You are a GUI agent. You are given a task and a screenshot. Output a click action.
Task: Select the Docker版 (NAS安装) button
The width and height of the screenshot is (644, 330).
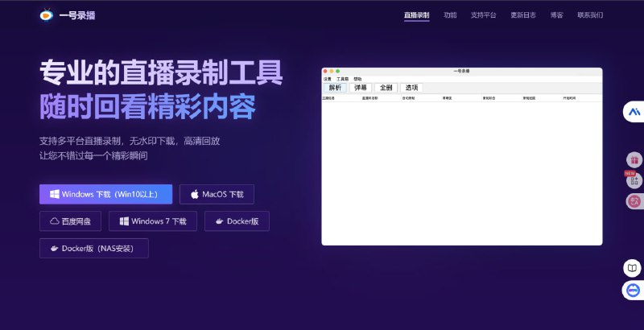pyautogui.click(x=93, y=249)
